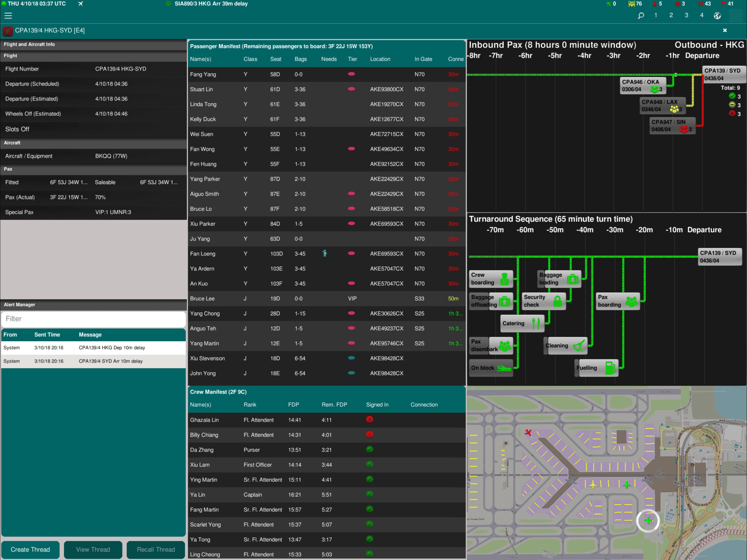The image size is (747, 560).
Task: Select the CPA946 / OKA inbound flight node
Action: click(643, 86)
